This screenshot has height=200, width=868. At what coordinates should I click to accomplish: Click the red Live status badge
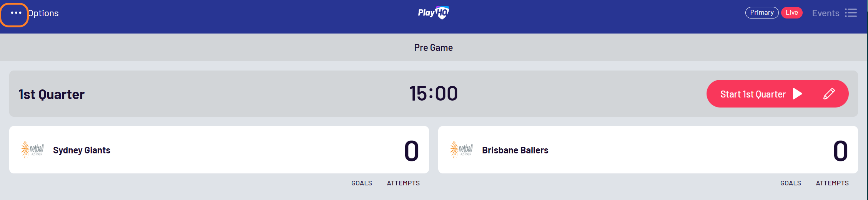pyautogui.click(x=792, y=13)
